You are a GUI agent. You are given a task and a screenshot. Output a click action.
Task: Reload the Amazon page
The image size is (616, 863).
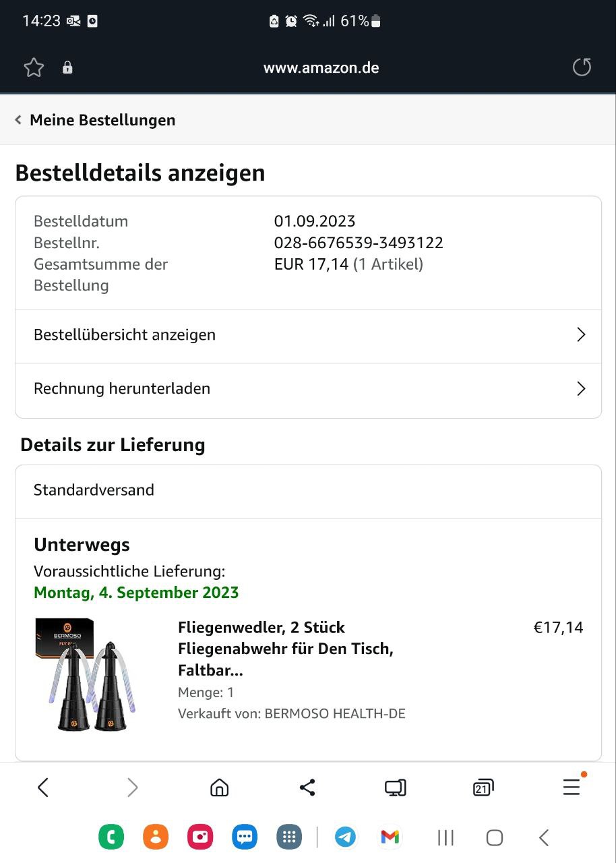click(581, 67)
